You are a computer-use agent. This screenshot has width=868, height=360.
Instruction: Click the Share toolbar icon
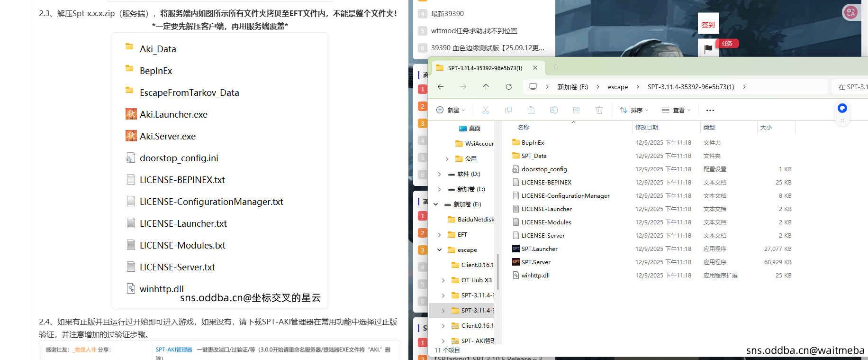[577, 110]
